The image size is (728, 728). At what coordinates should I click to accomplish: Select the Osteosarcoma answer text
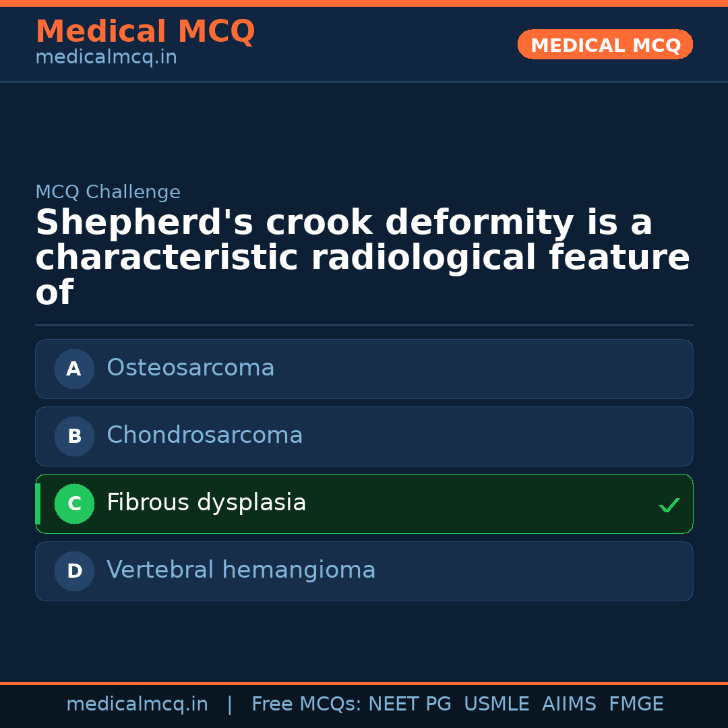(x=191, y=368)
